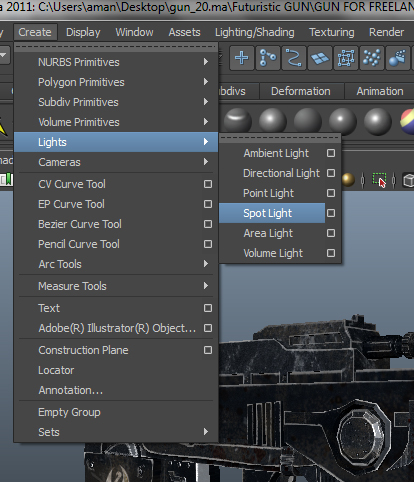Open the Assets menu
The width and height of the screenshot is (414, 482).
(184, 32)
